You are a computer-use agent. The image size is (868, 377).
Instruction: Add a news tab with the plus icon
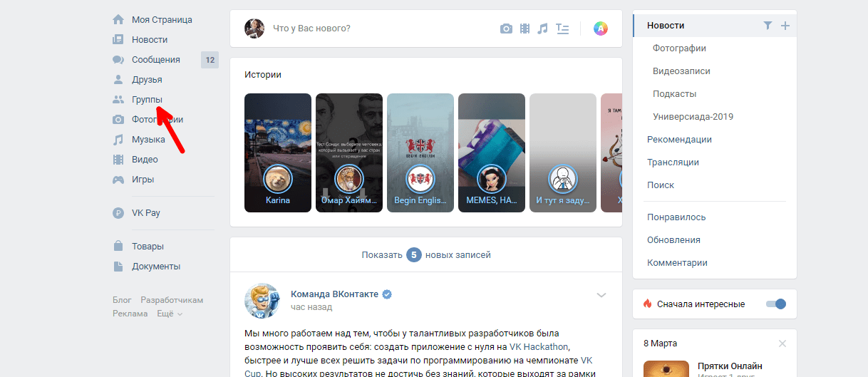[x=785, y=26]
